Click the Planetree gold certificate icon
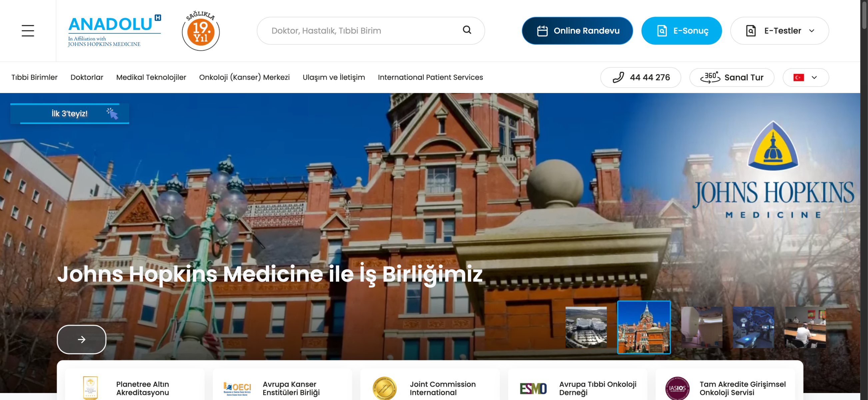The image size is (868, 400). click(90, 388)
